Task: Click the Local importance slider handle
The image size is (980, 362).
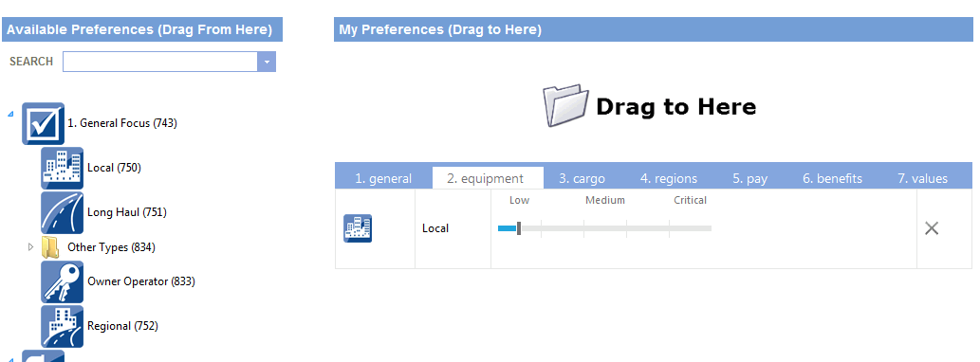Action: point(519,228)
